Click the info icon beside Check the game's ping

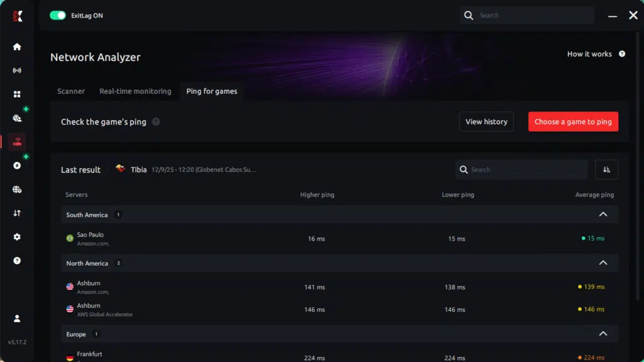pyautogui.click(x=156, y=122)
